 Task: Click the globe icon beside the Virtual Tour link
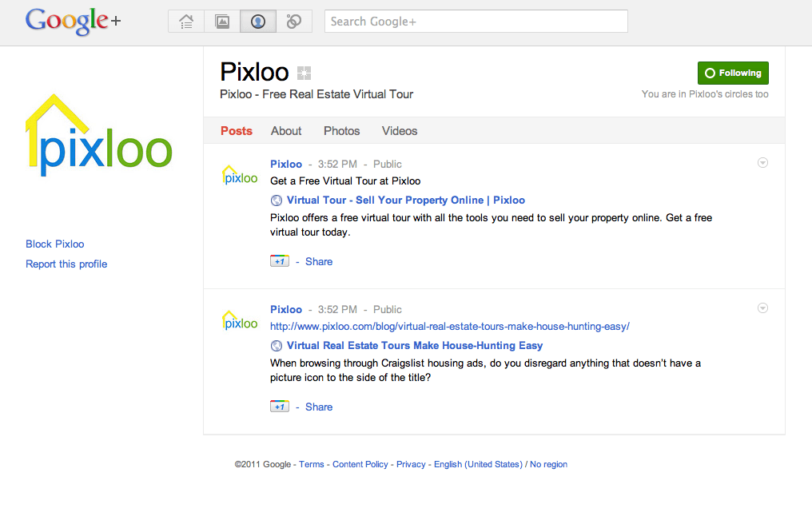(x=277, y=200)
